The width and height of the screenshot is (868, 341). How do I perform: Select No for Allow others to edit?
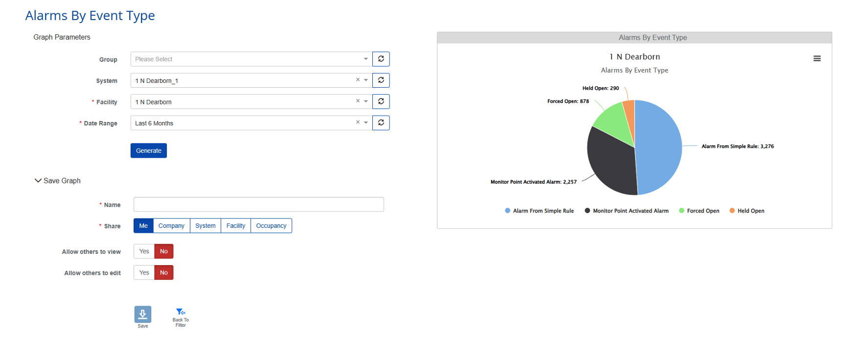tap(164, 273)
